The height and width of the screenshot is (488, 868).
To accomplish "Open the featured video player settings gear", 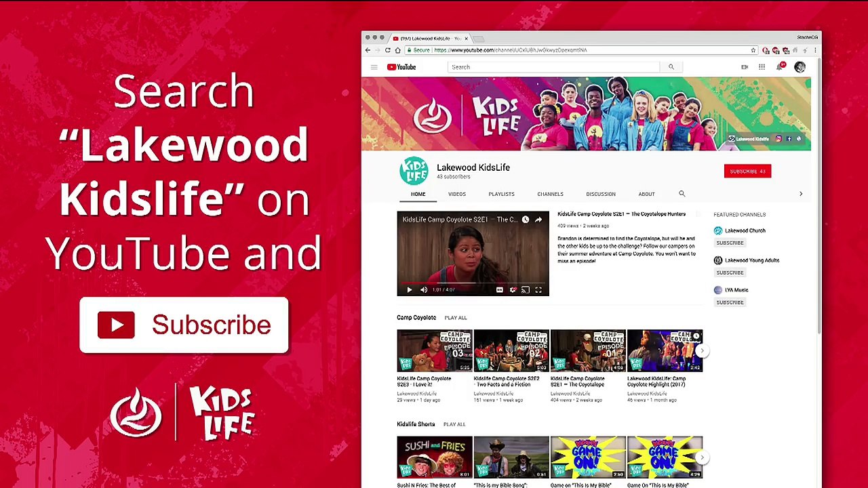I will (513, 290).
